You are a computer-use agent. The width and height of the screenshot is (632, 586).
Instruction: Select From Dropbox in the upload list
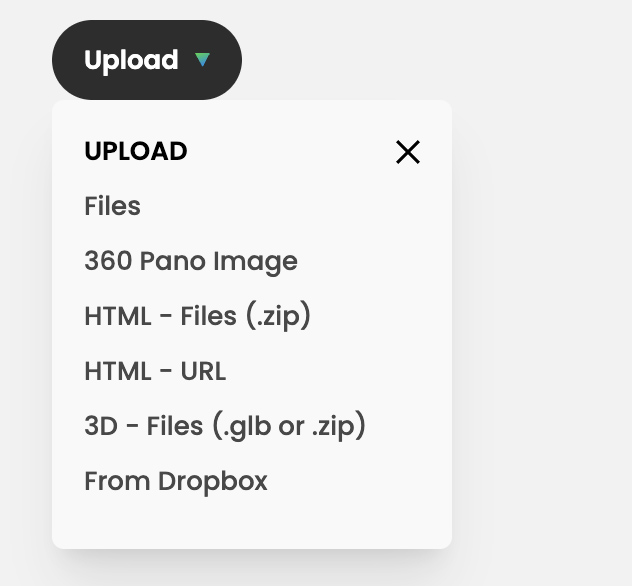(176, 481)
